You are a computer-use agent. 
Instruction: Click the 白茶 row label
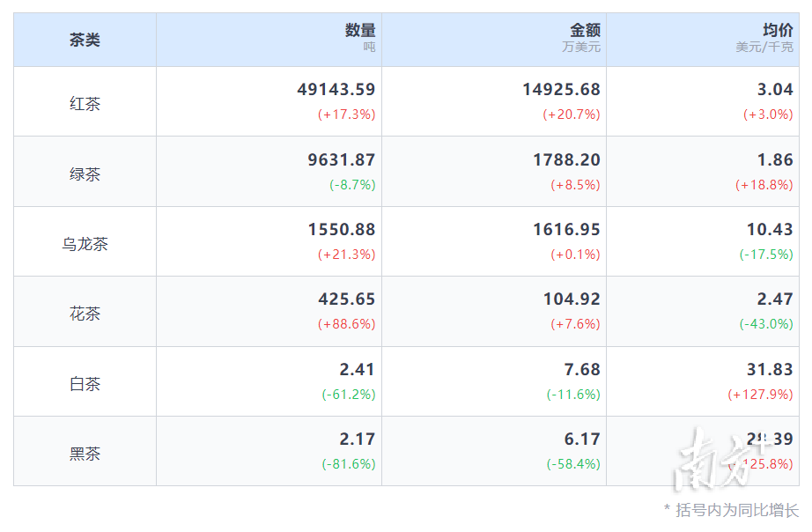pyautogui.click(x=85, y=384)
